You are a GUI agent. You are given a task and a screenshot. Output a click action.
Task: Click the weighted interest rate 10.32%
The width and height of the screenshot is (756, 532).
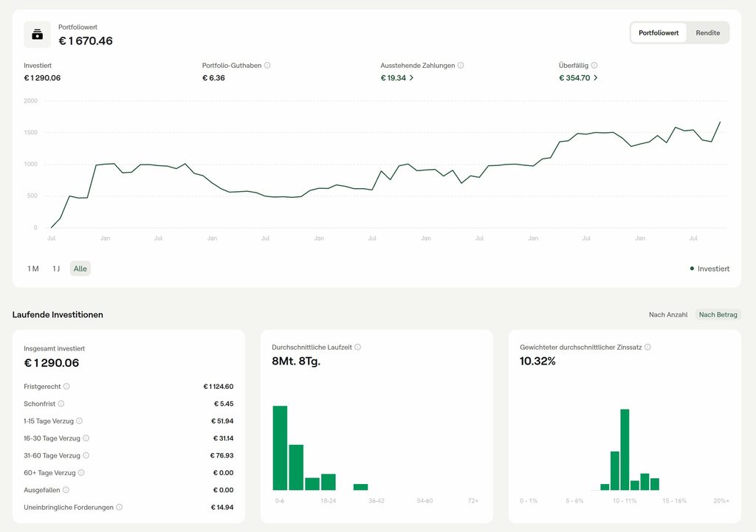(537, 362)
